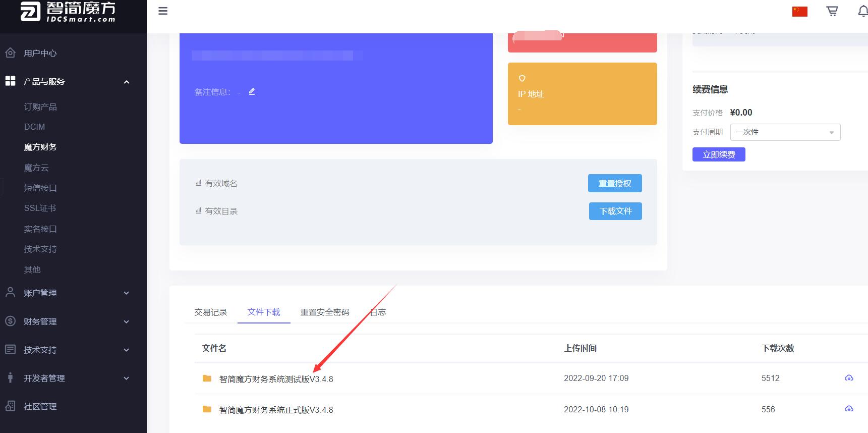868x433 pixels.
Task: Click folder icon of 测试版V3.4.8 row
Action: 207,378
